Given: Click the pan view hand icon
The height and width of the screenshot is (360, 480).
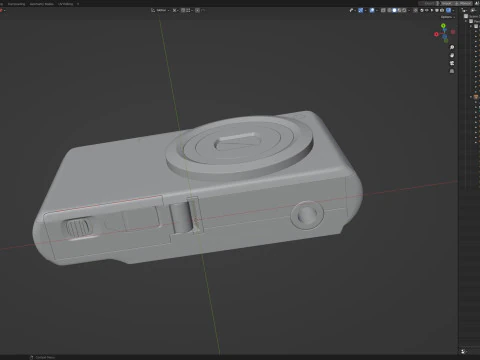Looking at the screenshot, I should coord(452,55).
